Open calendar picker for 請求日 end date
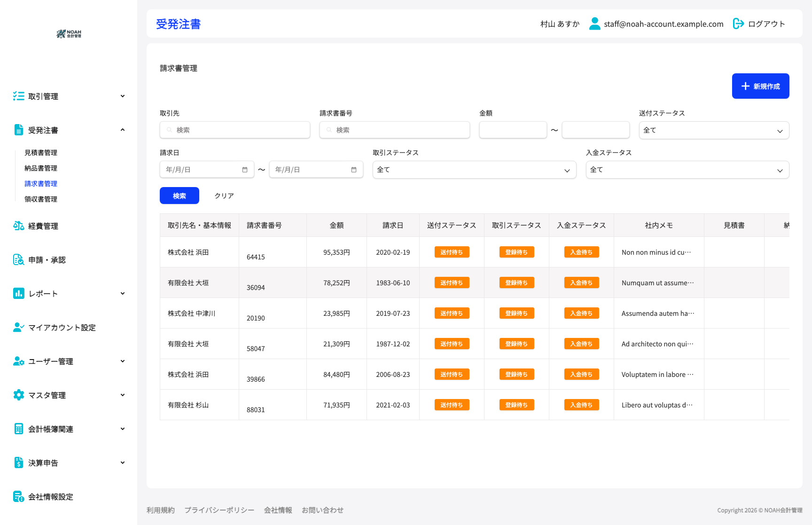This screenshot has height=525, width=812. tap(354, 170)
